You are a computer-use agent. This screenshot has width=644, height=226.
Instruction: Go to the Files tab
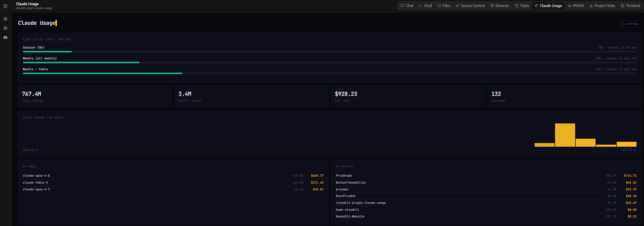(444, 6)
